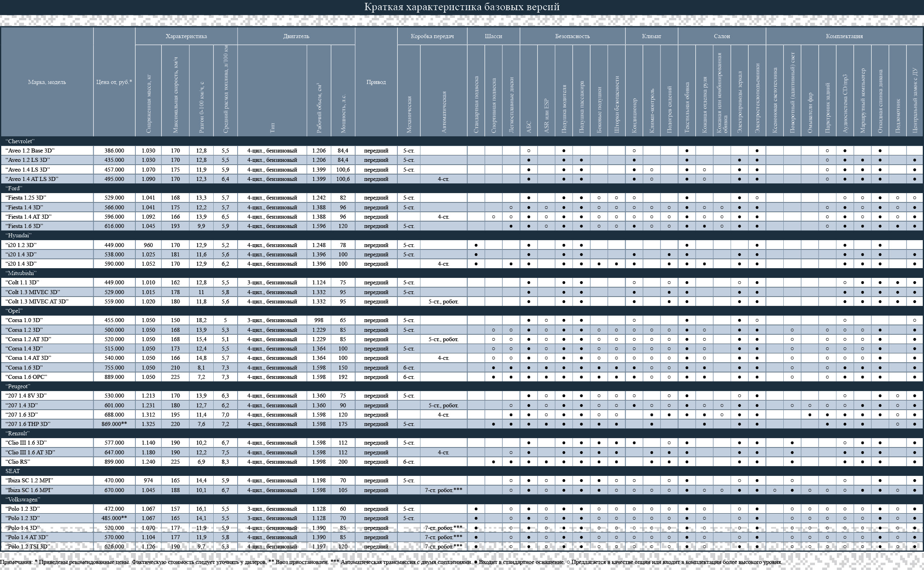Select the 'Центральный замок с ДУ' column header

(x=915, y=90)
